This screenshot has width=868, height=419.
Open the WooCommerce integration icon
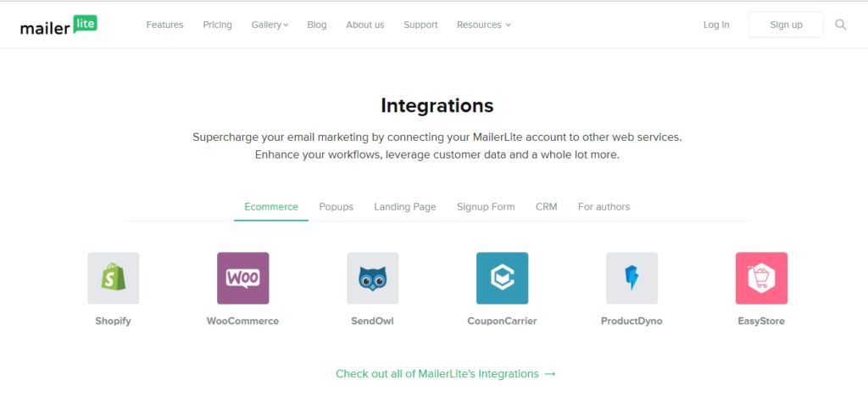(x=242, y=278)
